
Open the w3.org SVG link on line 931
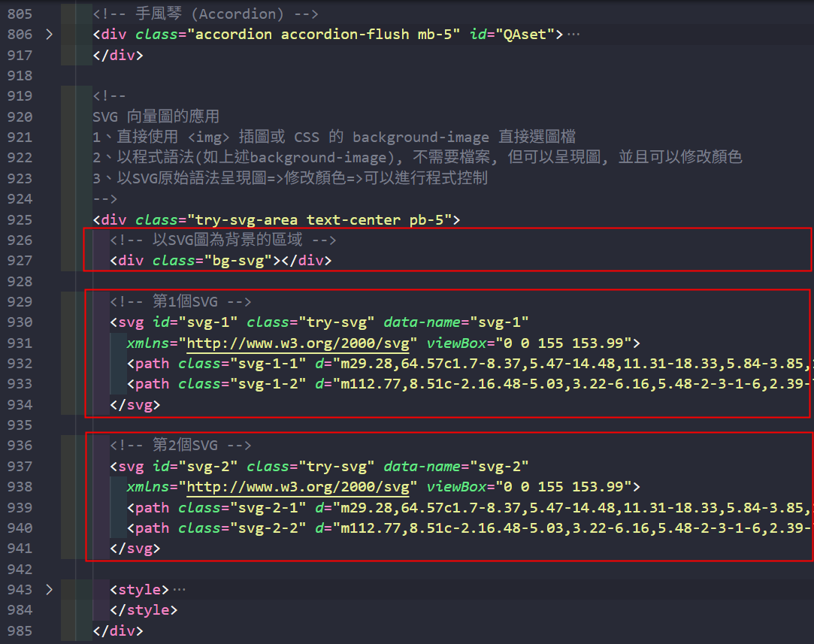click(x=302, y=343)
